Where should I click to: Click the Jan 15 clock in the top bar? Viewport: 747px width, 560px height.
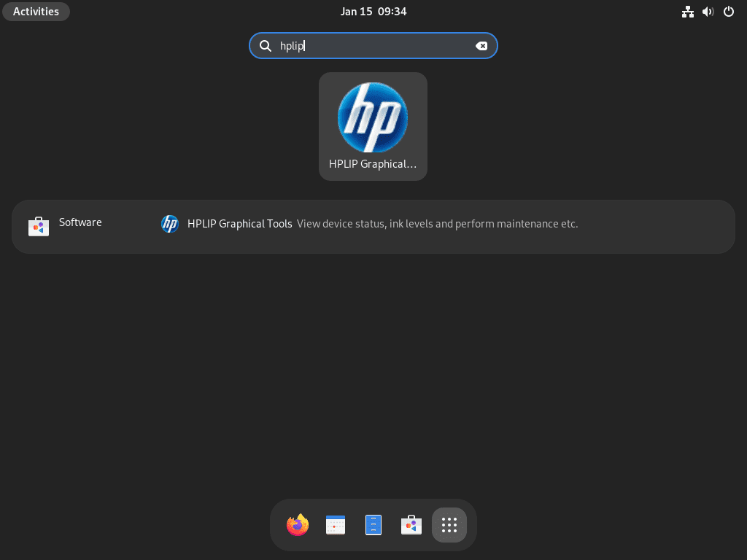pos(373,11)
